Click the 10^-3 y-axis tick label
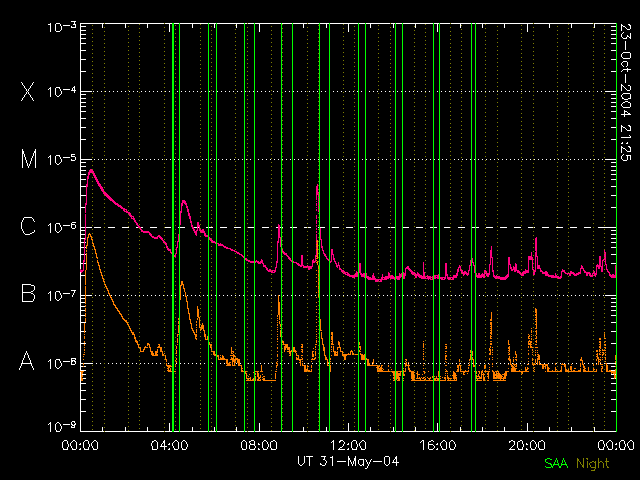 [x=62, y=27]
